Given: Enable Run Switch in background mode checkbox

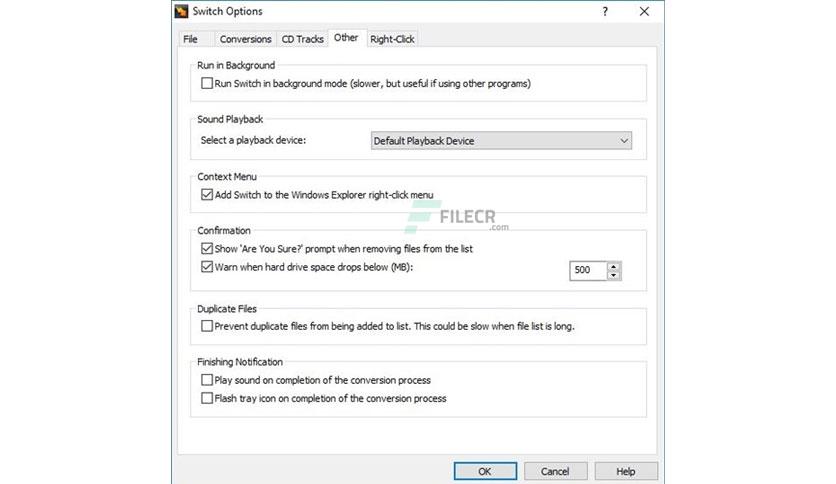Looking at the screenshot, I should click(x=207, y=83).
